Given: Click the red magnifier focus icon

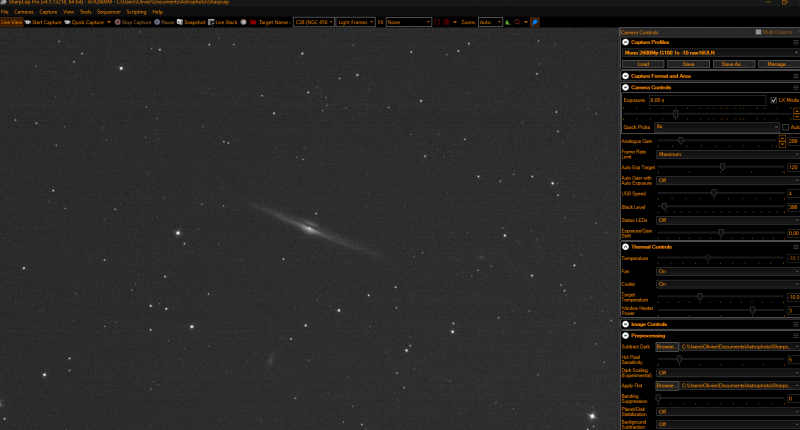Looking at the screenshot, I should (x=517, y=22).
